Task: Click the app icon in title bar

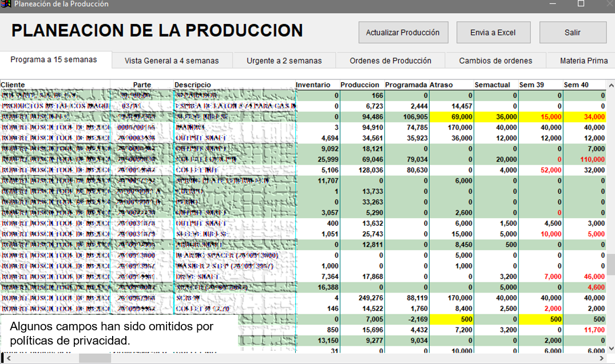Action: [6, 4]
